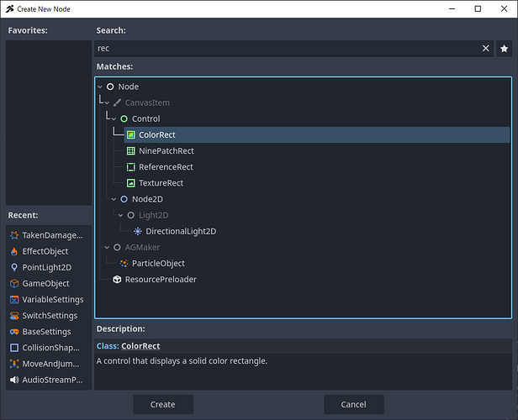Collapse the Control branch
The image size is (518, 420).
coord(114,119)
